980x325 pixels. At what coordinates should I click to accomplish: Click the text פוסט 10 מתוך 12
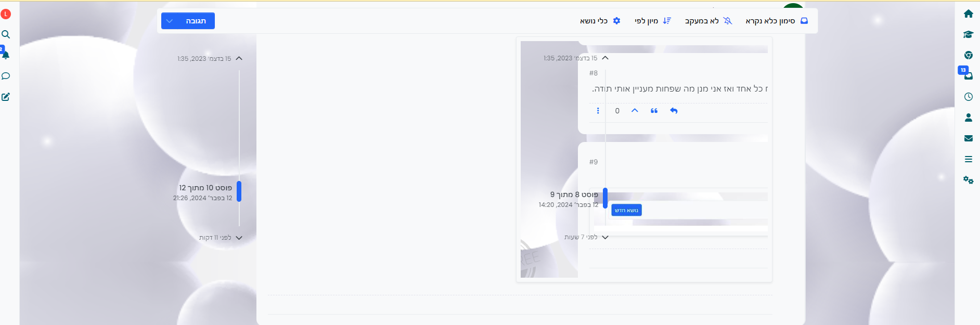pos(205,188)
